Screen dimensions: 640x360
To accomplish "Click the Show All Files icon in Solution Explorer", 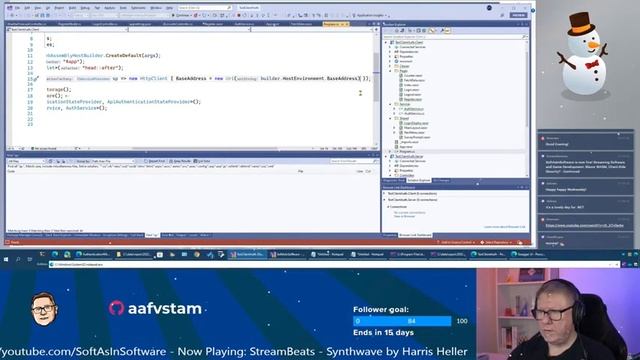I will 424,31.
